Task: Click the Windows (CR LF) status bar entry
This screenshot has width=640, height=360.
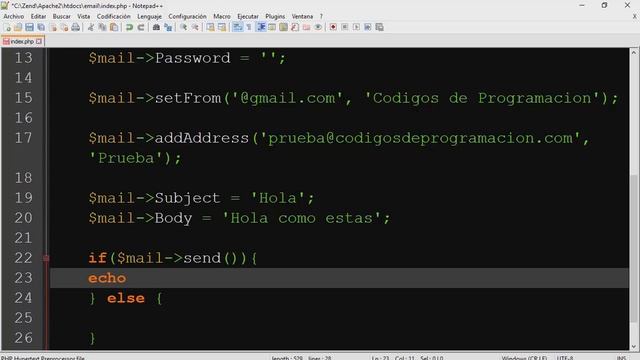Action: [524, 358]
